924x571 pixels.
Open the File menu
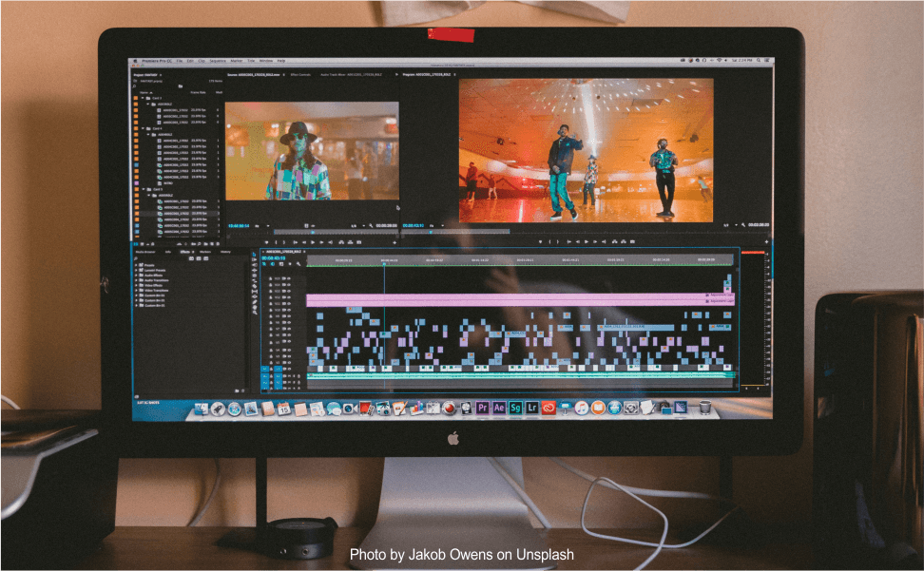point(180,61)
